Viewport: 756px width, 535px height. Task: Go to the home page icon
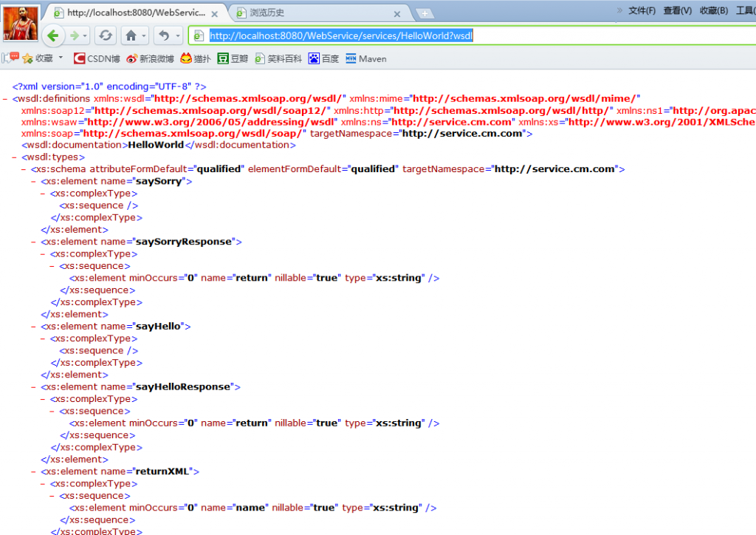point(131,35)
